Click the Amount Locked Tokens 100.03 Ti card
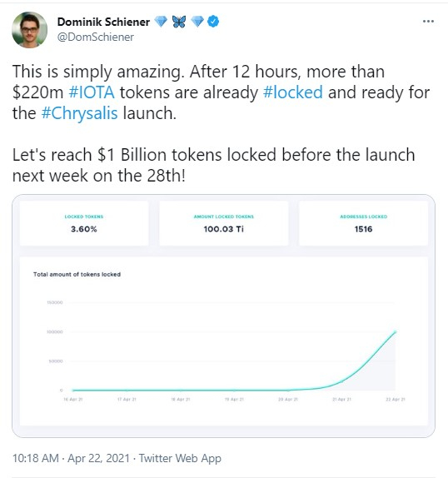 tap(224, 223)
